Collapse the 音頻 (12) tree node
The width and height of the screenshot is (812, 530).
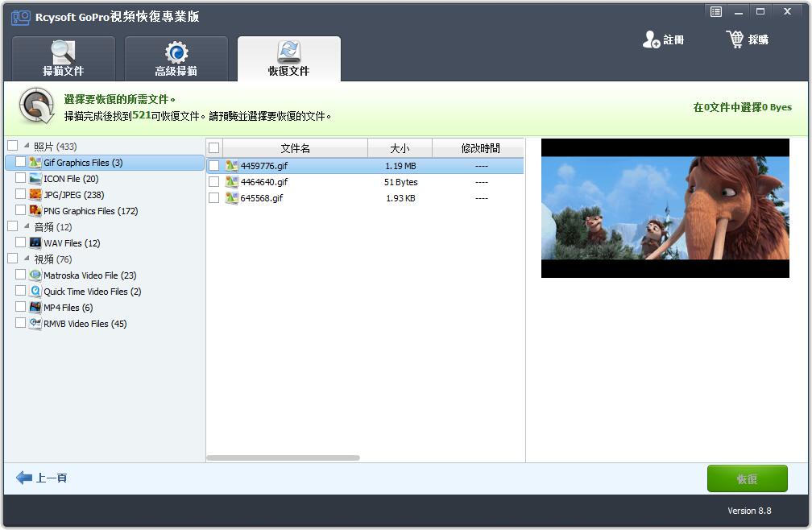(x=27, y=226)
